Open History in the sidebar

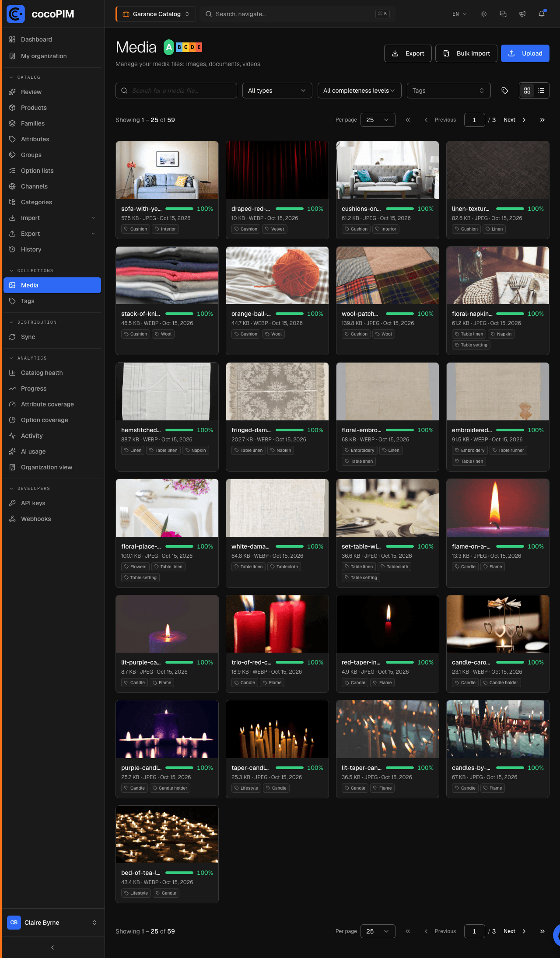pyautogui.click(x=52, y=249)
